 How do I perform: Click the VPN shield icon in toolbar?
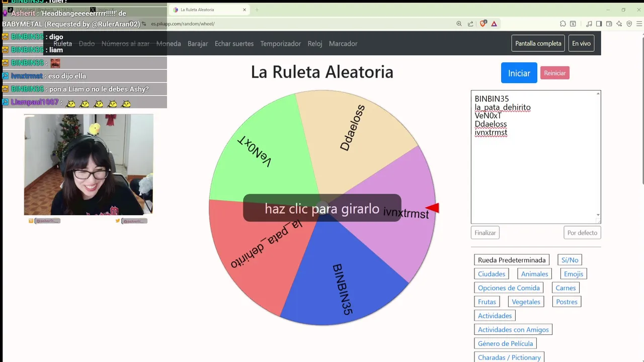click(x=629, y=24)
